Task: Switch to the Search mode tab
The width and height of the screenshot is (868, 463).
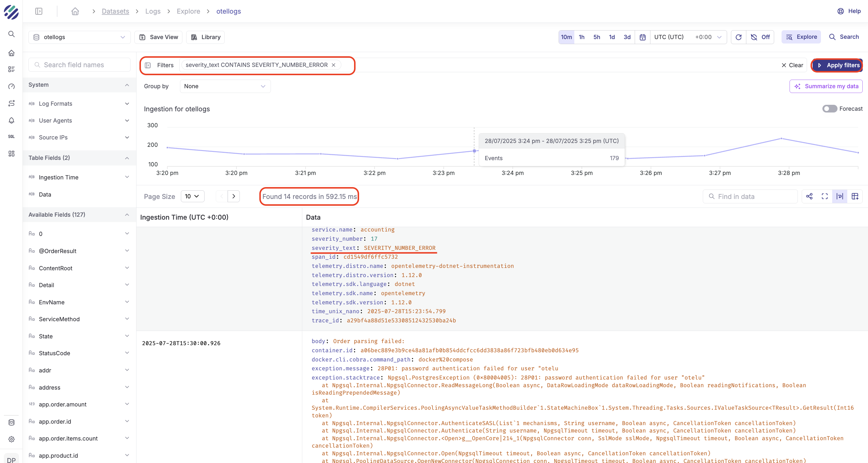Action: (844, 37)
